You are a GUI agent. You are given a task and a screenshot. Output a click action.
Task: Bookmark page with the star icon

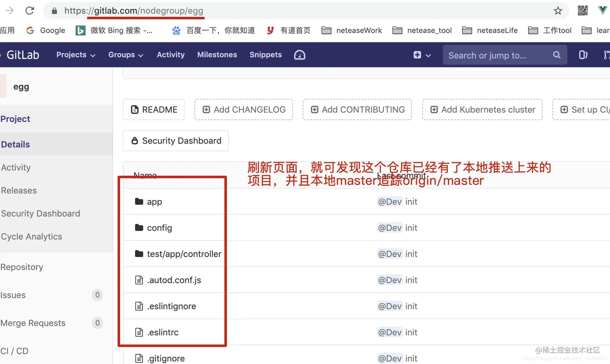(x=558, y=11)
